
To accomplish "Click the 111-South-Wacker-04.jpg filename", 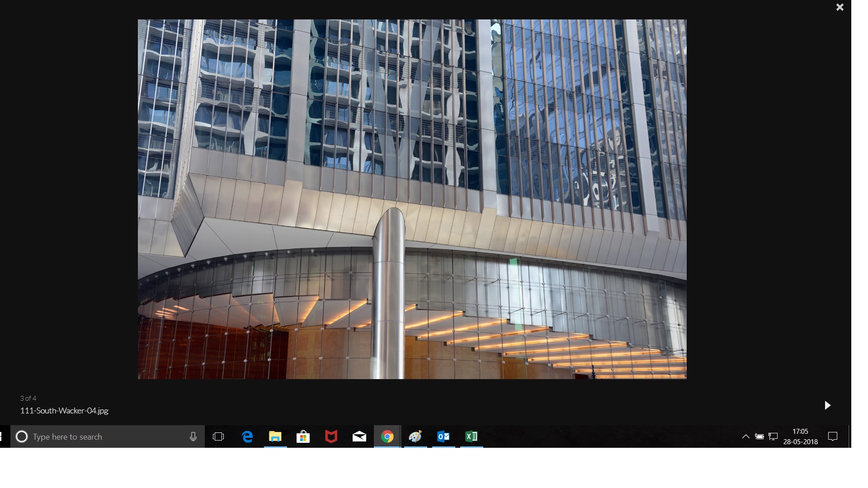I will tap(64, 411).
